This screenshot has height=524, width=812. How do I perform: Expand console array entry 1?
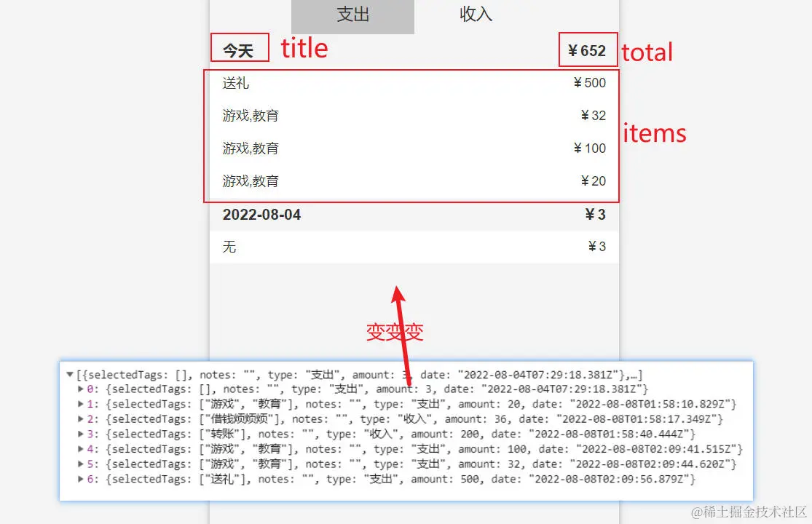point(81,404)
